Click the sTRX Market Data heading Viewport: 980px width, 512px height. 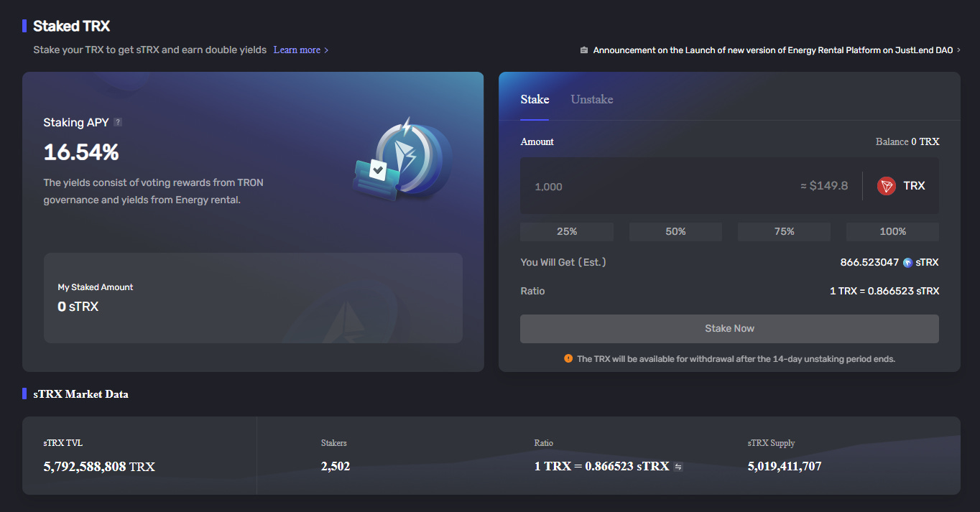coord(80,394)
